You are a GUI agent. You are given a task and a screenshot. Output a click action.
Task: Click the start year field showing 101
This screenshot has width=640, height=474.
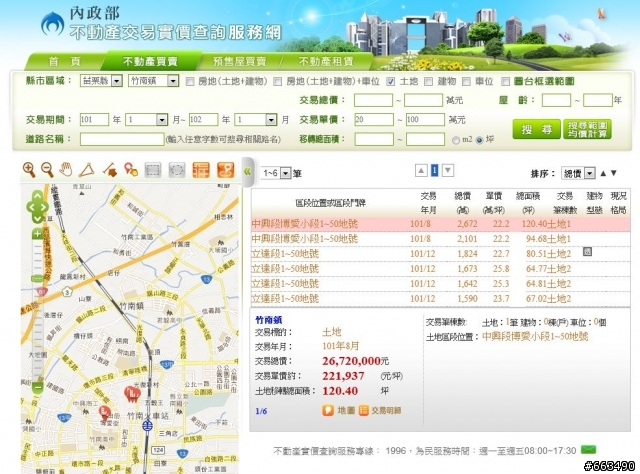coord(94,120)
